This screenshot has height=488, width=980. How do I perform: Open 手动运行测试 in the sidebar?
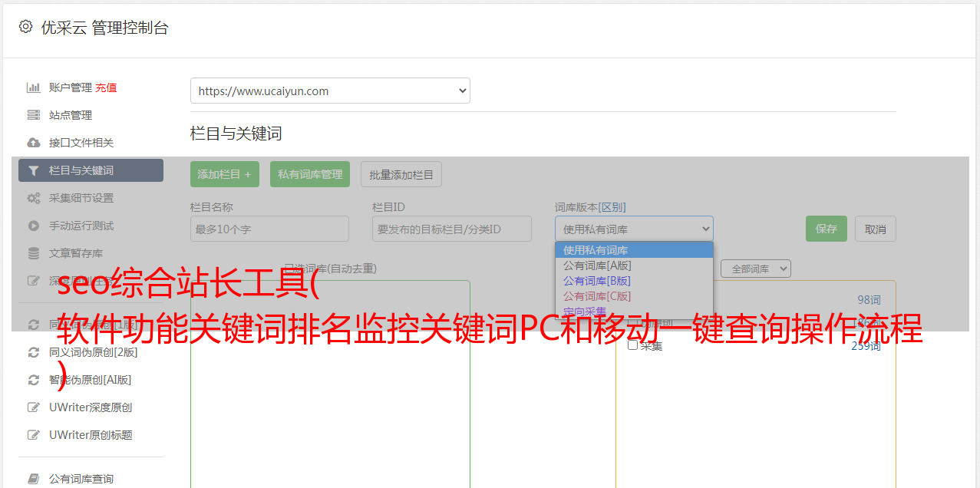click(81, 226)
